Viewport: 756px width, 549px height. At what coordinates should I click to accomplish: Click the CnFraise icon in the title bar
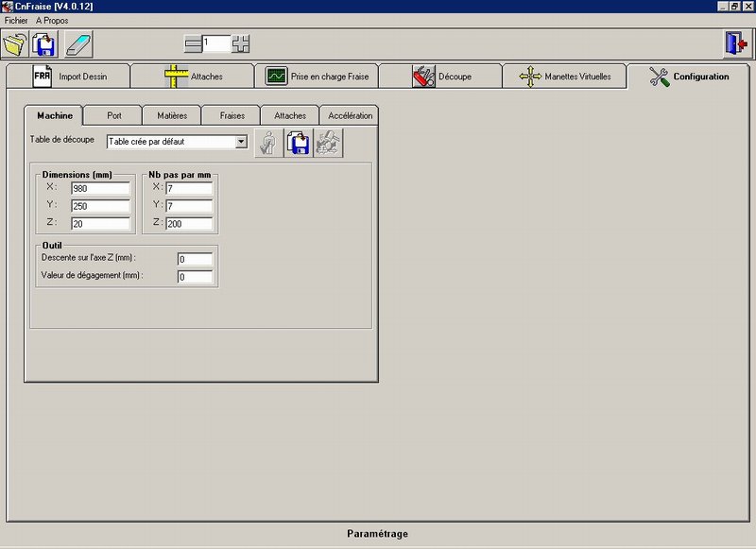[7, 7]
